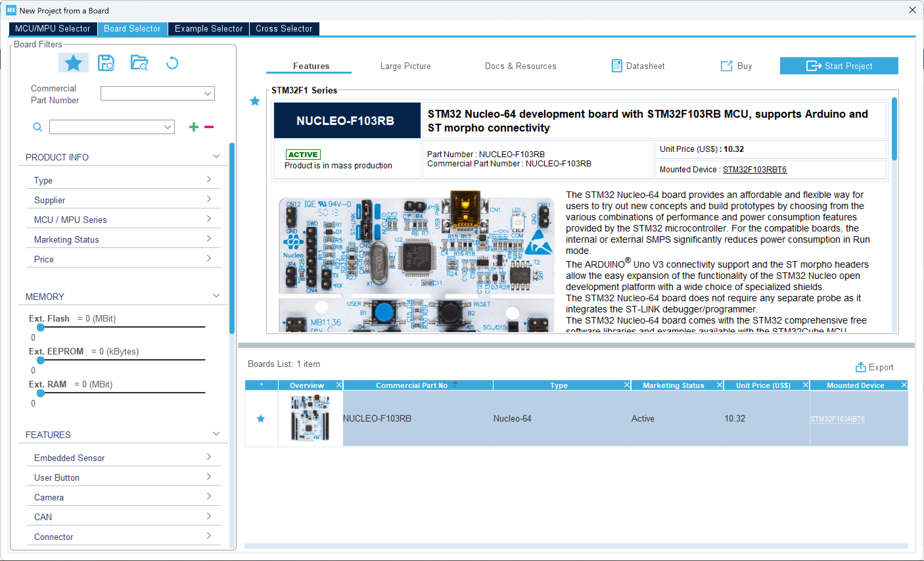Screen dimensions: 924x561
Task: Toggle favorite star beside STM32F1 Series panel
Action: click(x=255, y=101)
